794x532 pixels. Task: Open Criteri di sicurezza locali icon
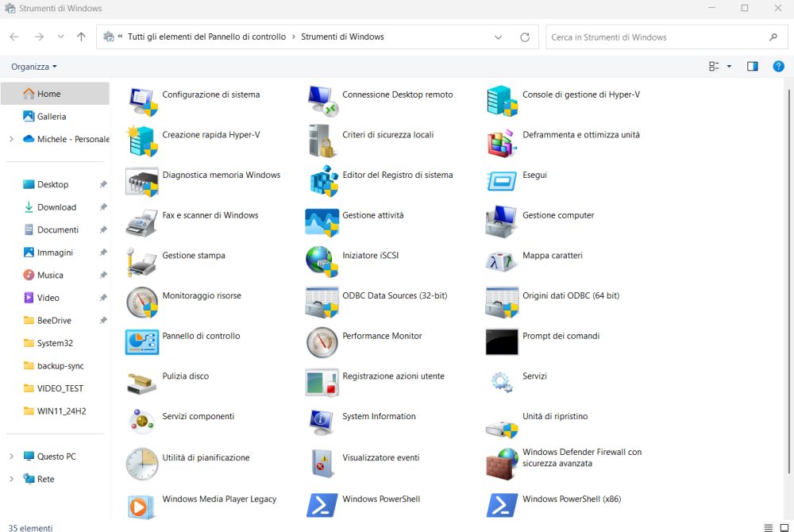point(322,141)
